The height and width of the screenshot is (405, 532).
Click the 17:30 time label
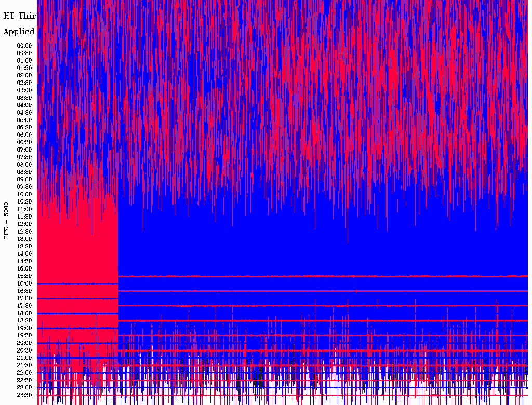tap(24, 306)
